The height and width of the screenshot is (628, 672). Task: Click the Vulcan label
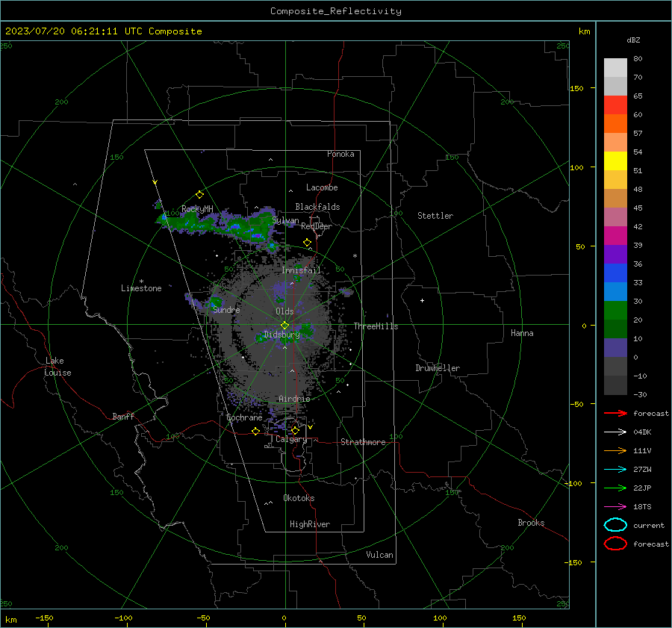click(x=380, y=555)
